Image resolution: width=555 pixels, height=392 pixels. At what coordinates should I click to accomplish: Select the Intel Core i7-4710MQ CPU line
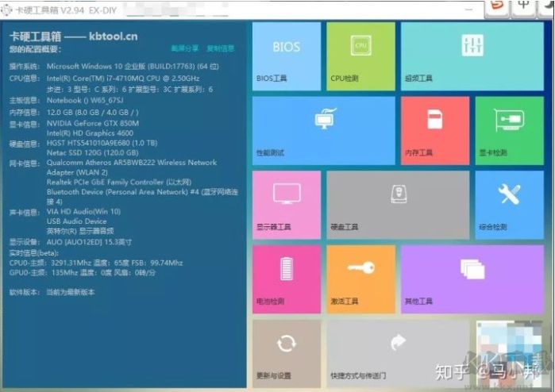tap(123, 79)
